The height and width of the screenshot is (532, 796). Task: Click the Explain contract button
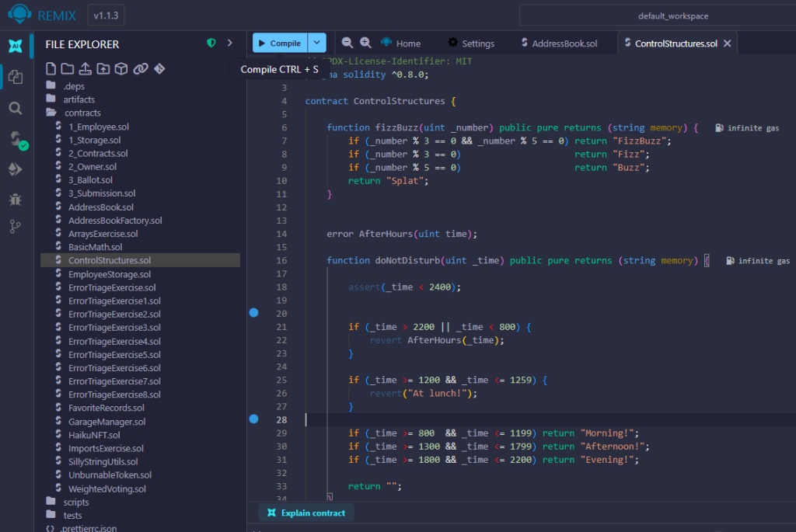306,513
